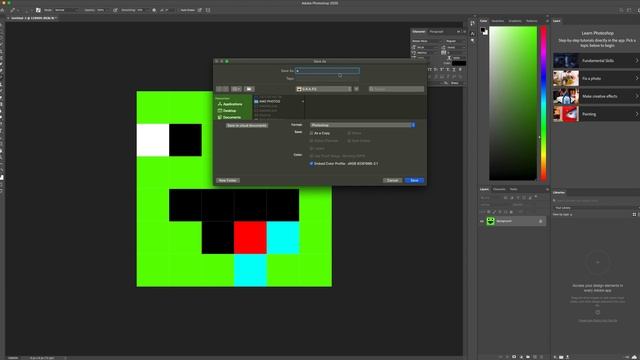This screenshot has width=640, height=360.
Task: Hide the Background layer with eye icon
Action: [x=482, y=221]
